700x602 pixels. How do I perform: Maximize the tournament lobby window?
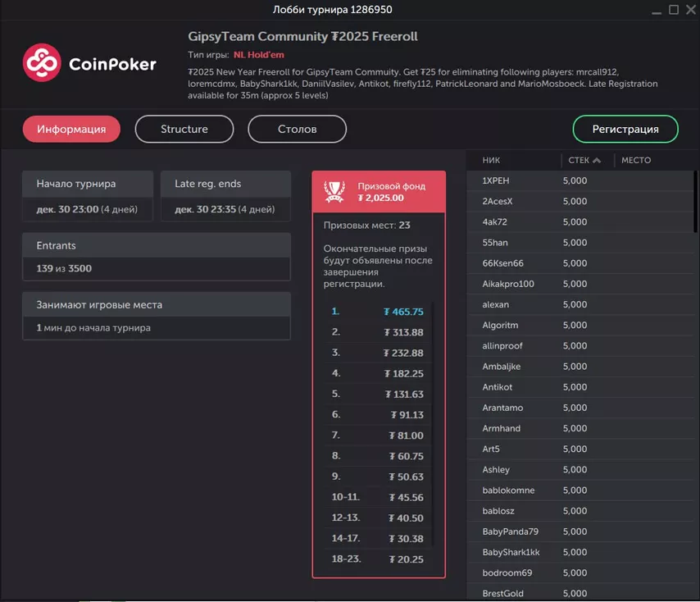click(x=674, y=10)
